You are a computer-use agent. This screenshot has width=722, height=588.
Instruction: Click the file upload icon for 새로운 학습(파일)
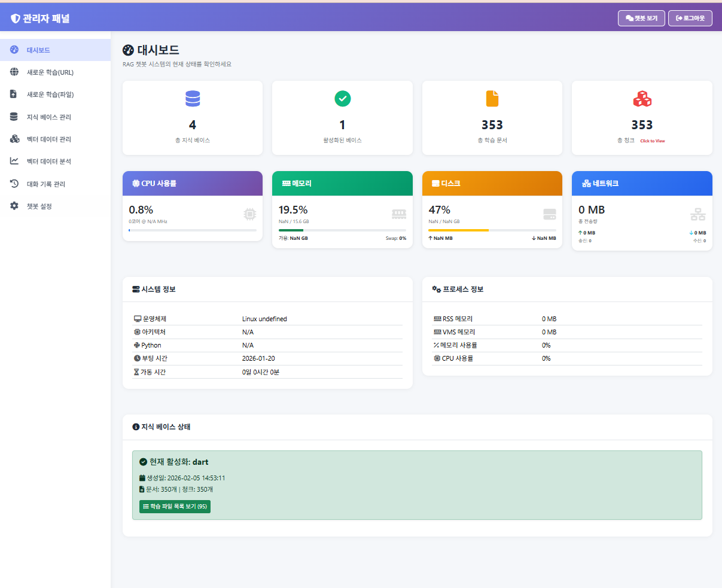click(x=14, y=94)
